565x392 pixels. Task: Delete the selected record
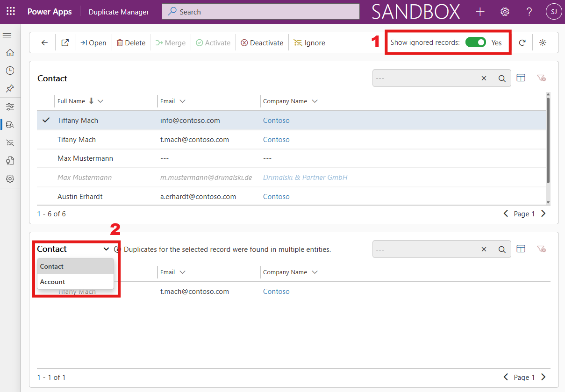pos(131,43)
